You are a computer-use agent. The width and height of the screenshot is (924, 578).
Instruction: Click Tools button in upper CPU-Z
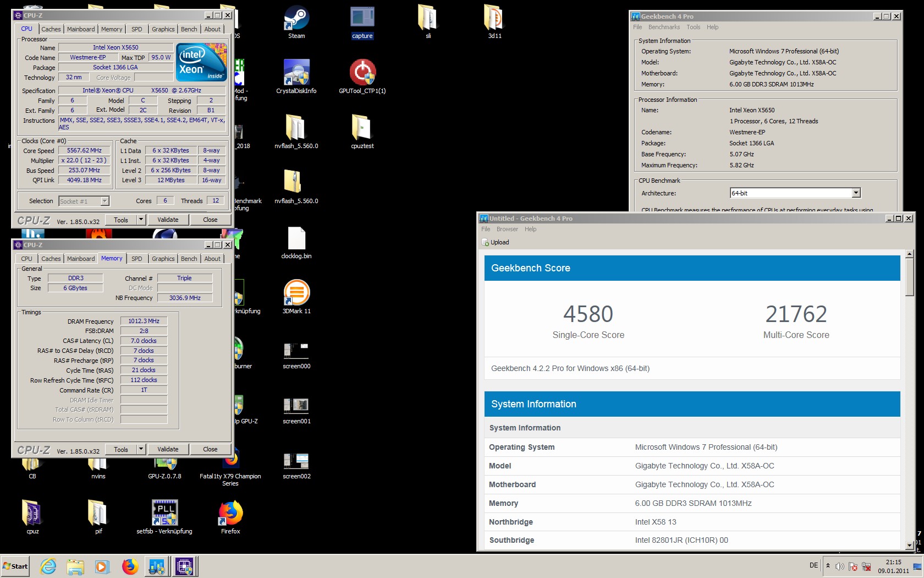pyautogui.click(x=121, y=220)
